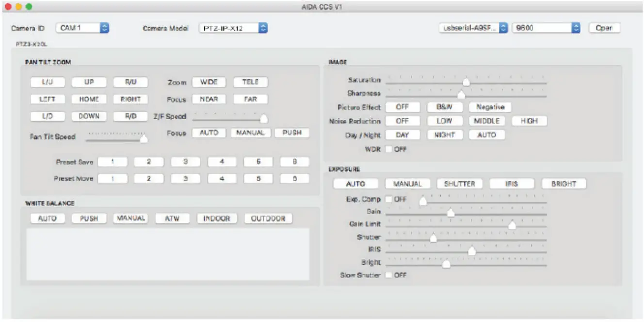This screenshot has width=644, height=322.
Task: Switch Day/Night mode to NIGHT
Action: [445, 135]
